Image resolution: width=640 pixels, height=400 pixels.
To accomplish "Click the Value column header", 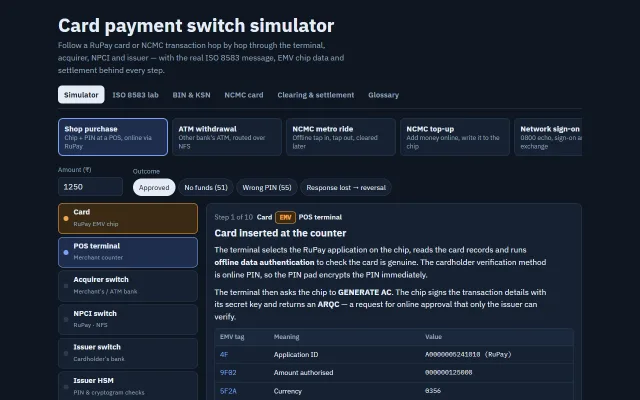I will (433, 337).
